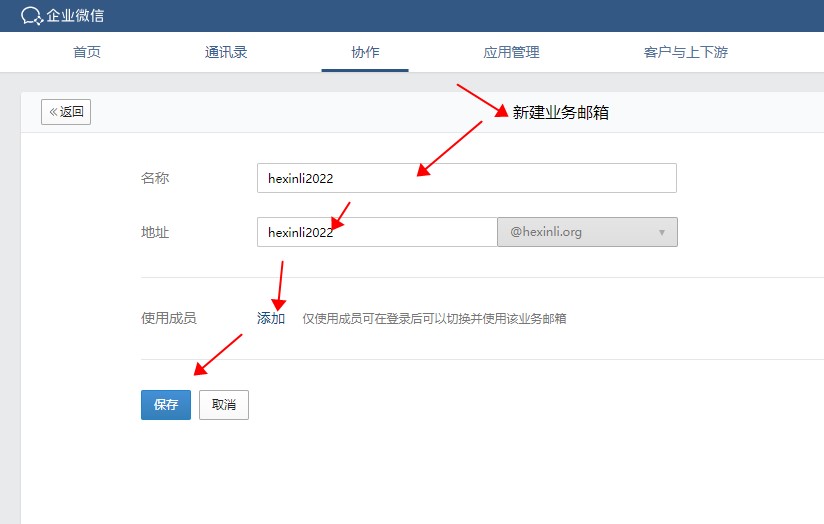The height and width of the screenshot is (524, 824).
Task: Switch to the 应用管理 tab
Action: pos(511,52)
